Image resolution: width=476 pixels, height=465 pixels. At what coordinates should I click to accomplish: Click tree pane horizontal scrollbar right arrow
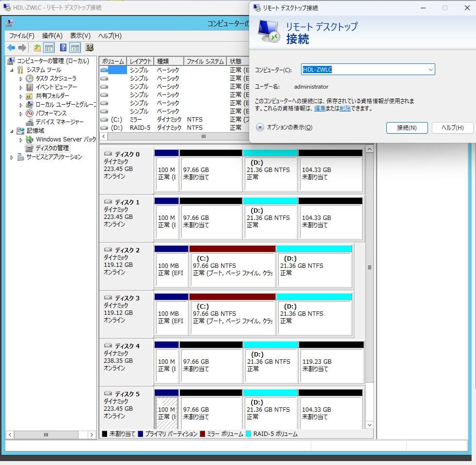click(x=92, y=434)
